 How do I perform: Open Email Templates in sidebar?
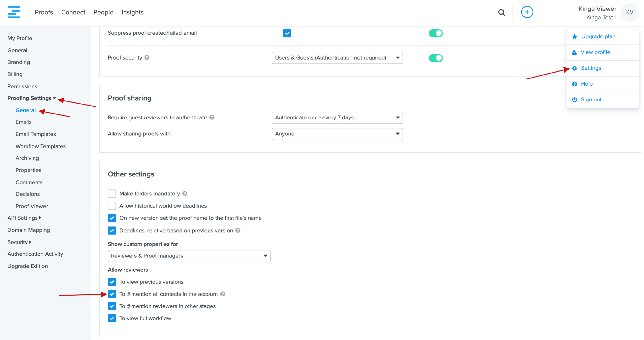point(36,134)
